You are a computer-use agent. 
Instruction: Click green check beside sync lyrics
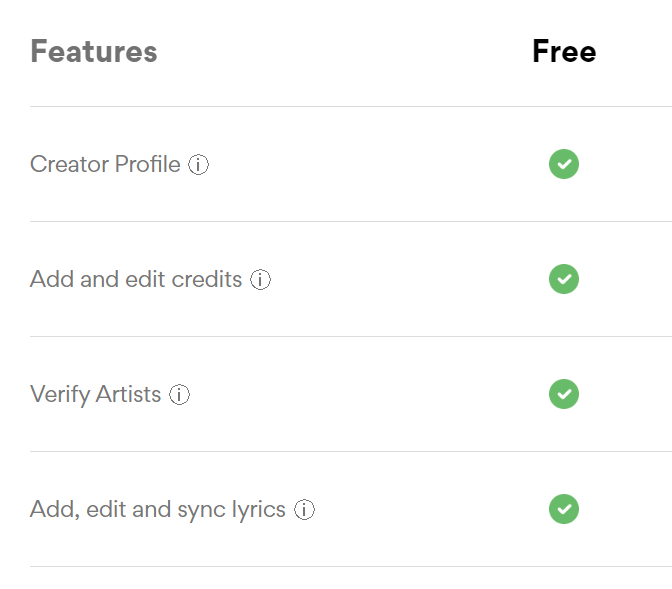click(x=564, y=509)
